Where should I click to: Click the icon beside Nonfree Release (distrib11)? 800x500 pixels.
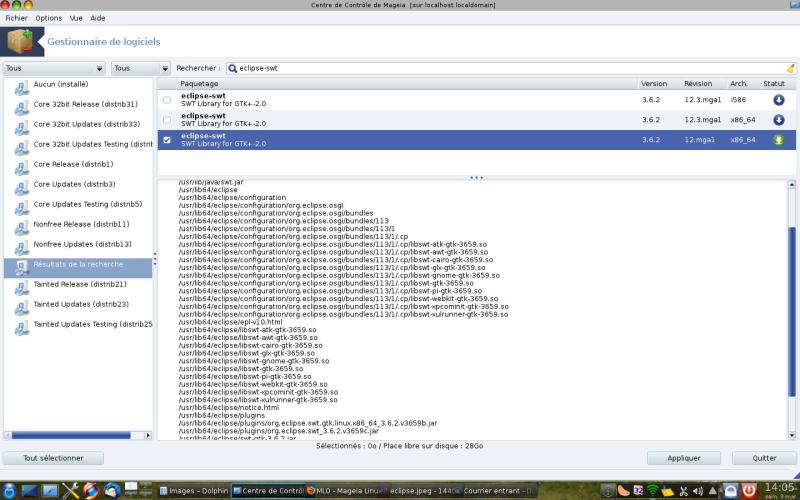[x=21, y=228]
